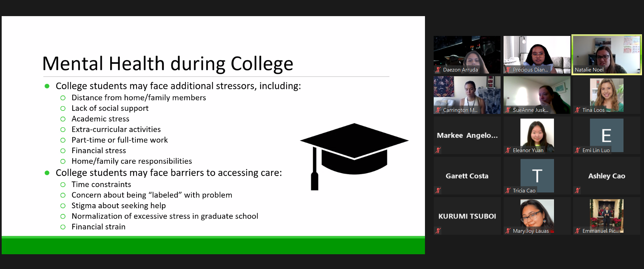Click Daezon Arruda's muted microphone icon
The image size is (644, 269).
(438, 70)
